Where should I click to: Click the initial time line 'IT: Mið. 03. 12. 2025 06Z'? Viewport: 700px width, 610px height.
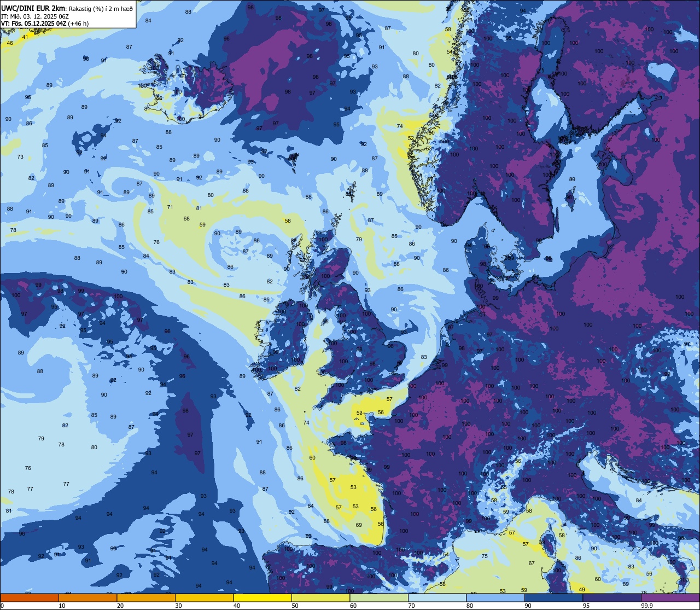pos(36,16)
